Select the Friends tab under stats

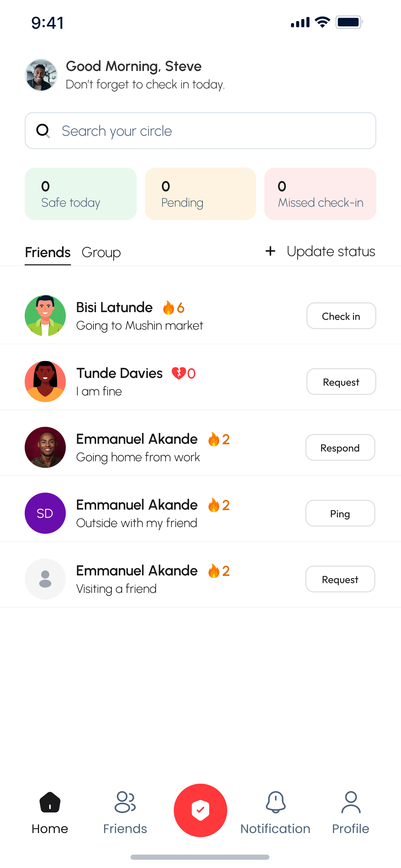[x=48, y=252]
